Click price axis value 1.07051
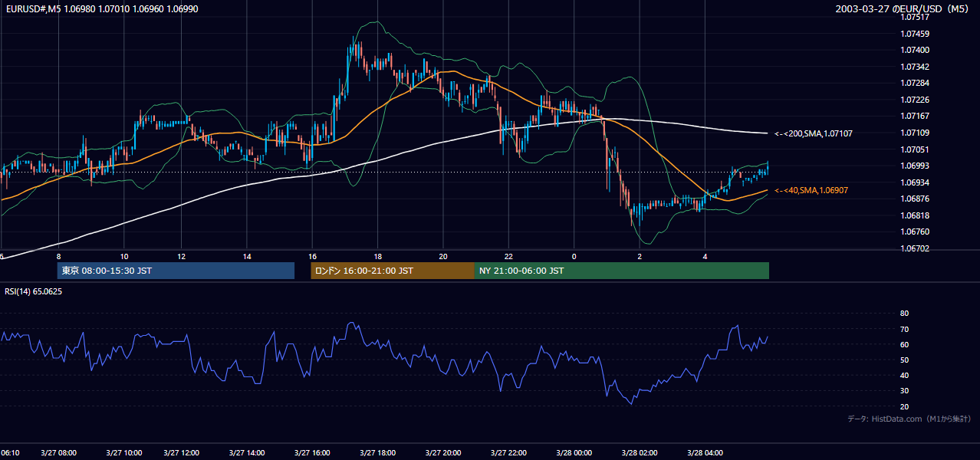This screenshot has width=980, height=460. (x=915, y=149)
